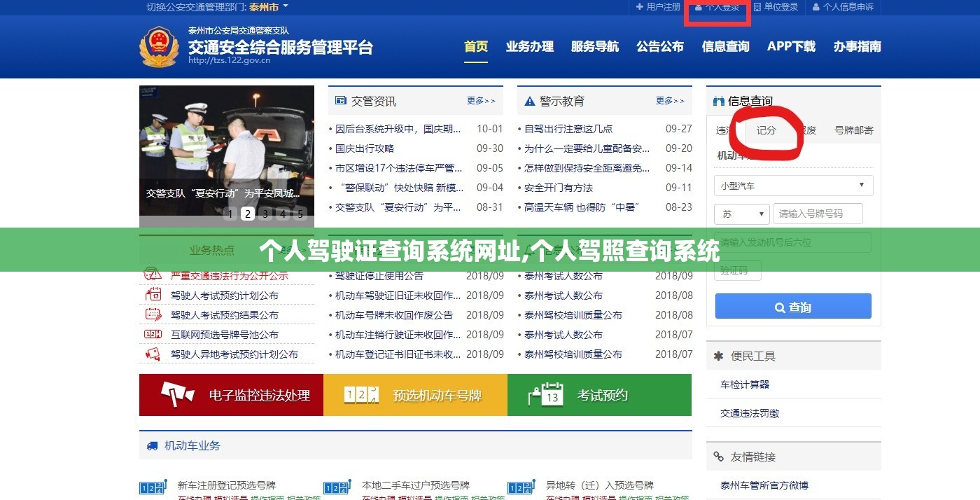Open the 考试预约 green button

599,395
